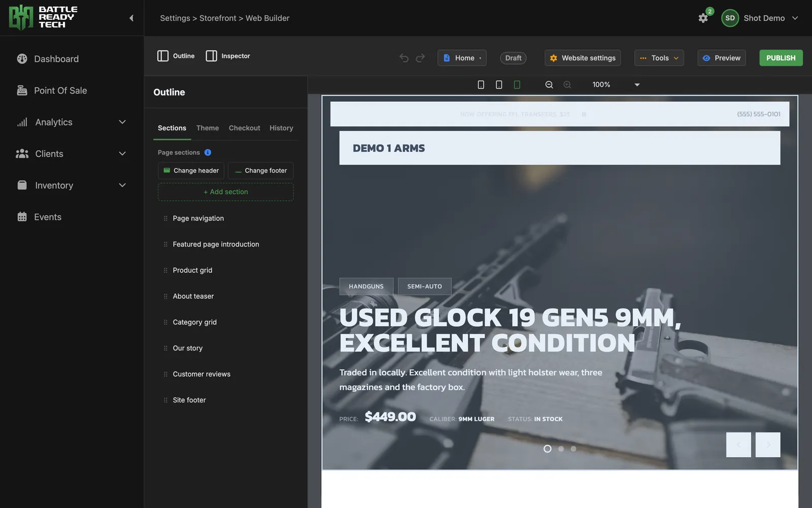
Task: Switch to the History tab
Action: pyautogui.click(x=281, y=128)
